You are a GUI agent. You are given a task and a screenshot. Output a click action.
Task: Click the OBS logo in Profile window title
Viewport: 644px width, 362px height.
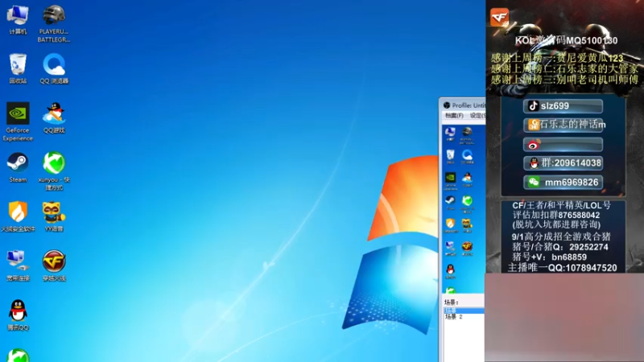click(447, 105)
